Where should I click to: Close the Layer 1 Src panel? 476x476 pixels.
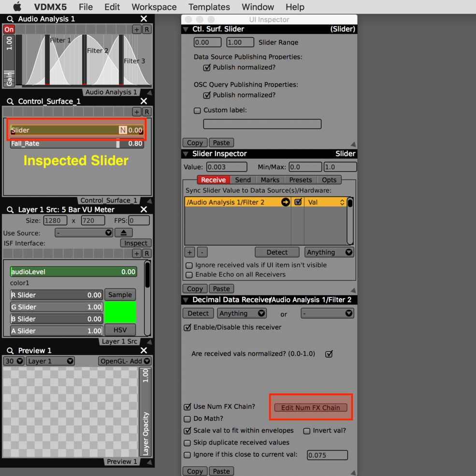tap(144, 209)
